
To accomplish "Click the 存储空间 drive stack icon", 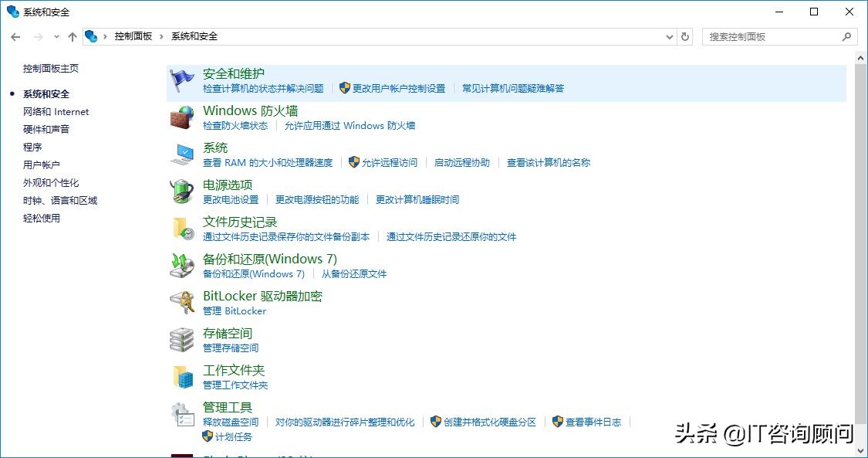I will point(182,338).
